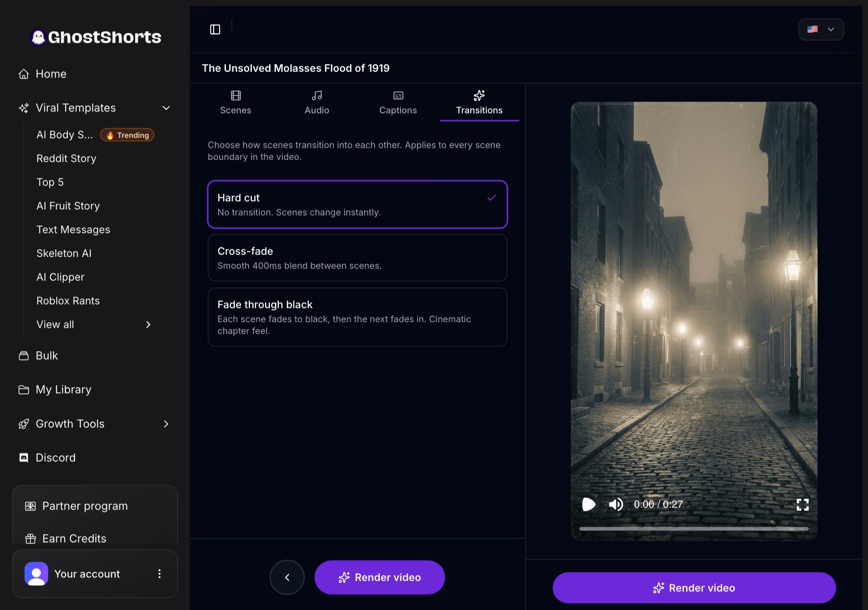Click the Growth Tools rocket icon
868x610 pixels.
click(24, 424)
